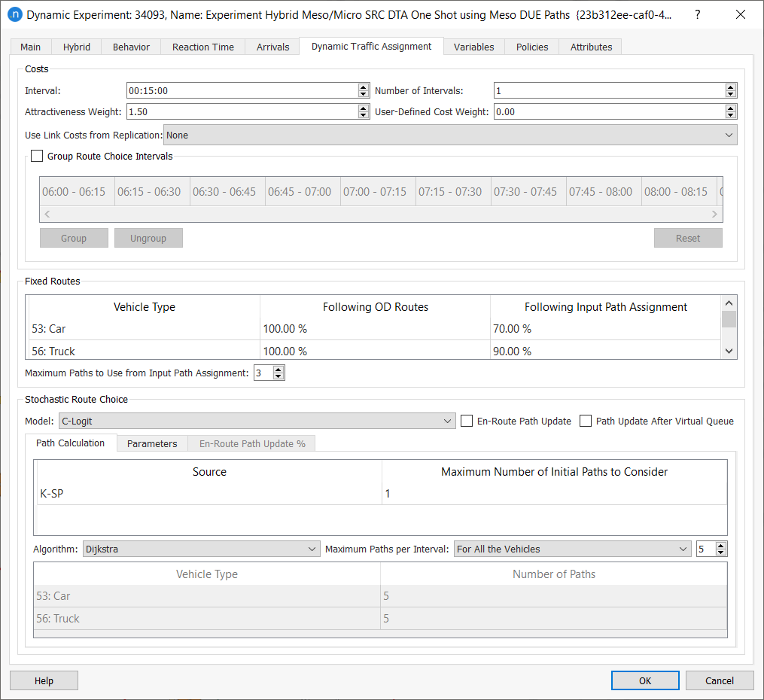Increase Attractiveness Weight using spinner up arrow
The image size is (764, 700).
(x=364, y=108)
